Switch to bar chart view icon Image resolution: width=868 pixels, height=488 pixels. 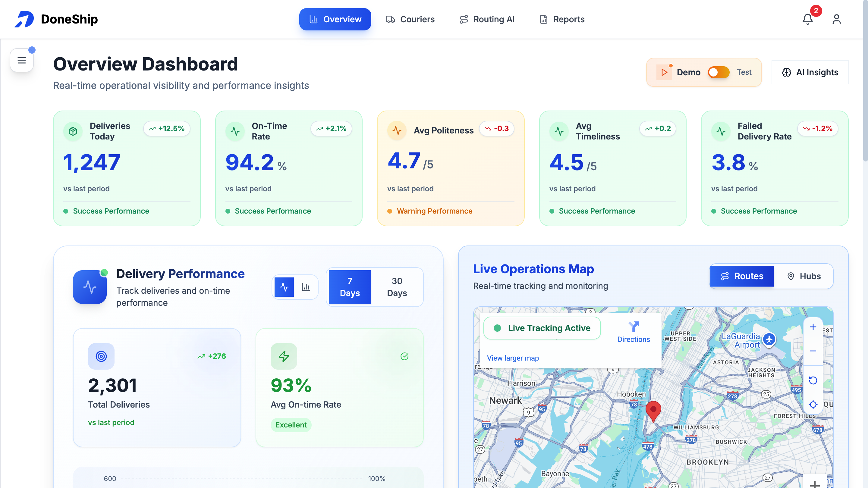point(306,287)
